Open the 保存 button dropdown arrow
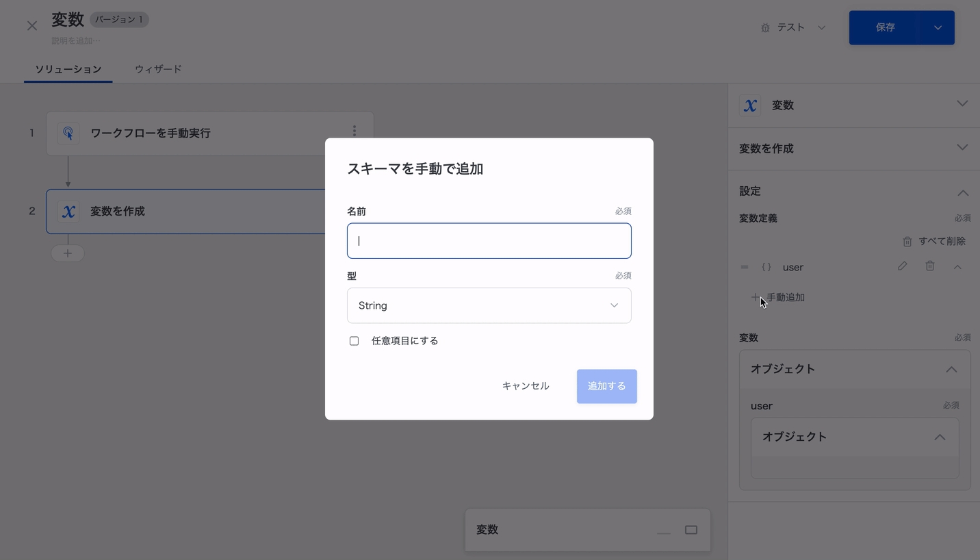 point(938,28)
